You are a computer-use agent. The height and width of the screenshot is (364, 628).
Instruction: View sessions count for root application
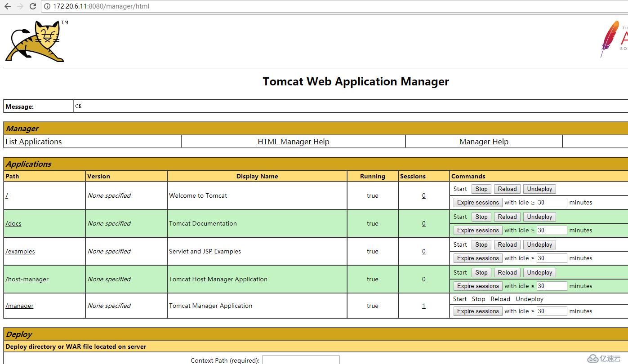[x=424, y=195]
